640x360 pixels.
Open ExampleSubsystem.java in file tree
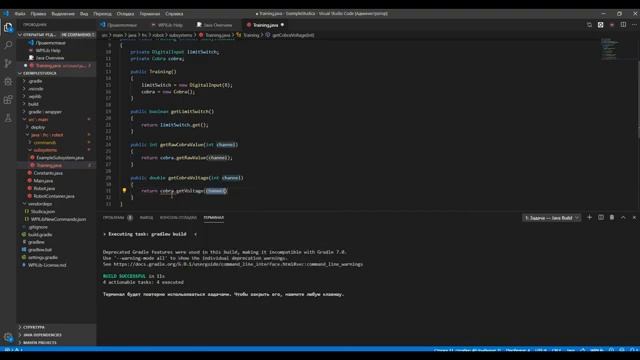click(x=60, y=158)
